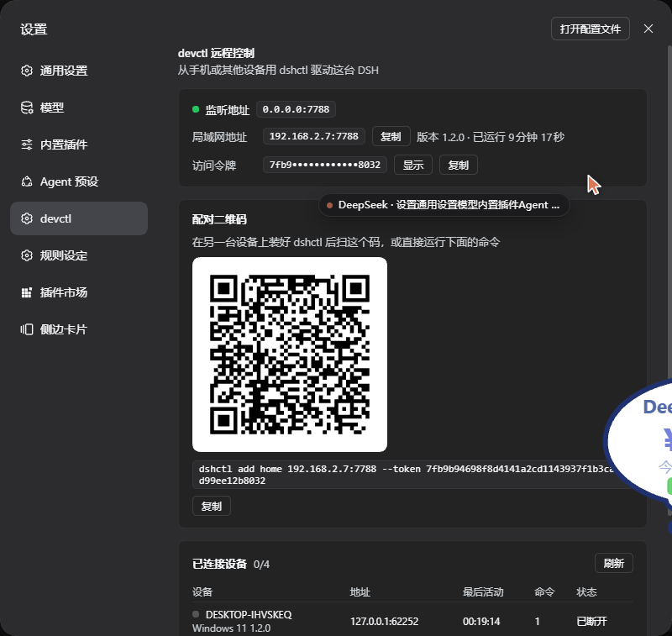Click the 已断开 status cell
The width and height of the screenshot is (672, 636).
coord(592,622)
